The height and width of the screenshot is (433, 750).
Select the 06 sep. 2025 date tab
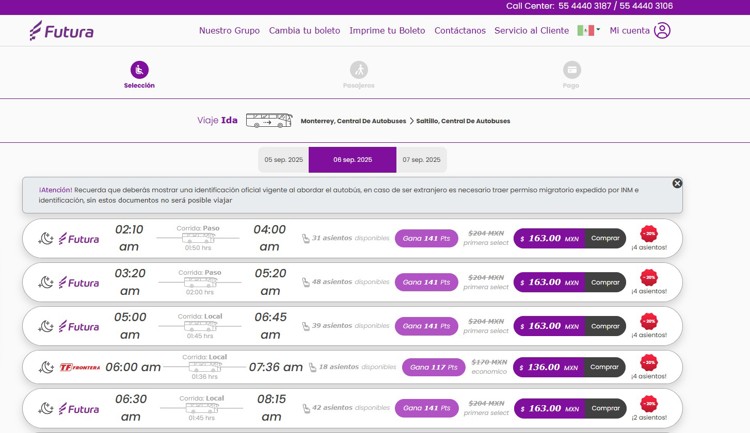pyautogui.click(x=353, y=160)
